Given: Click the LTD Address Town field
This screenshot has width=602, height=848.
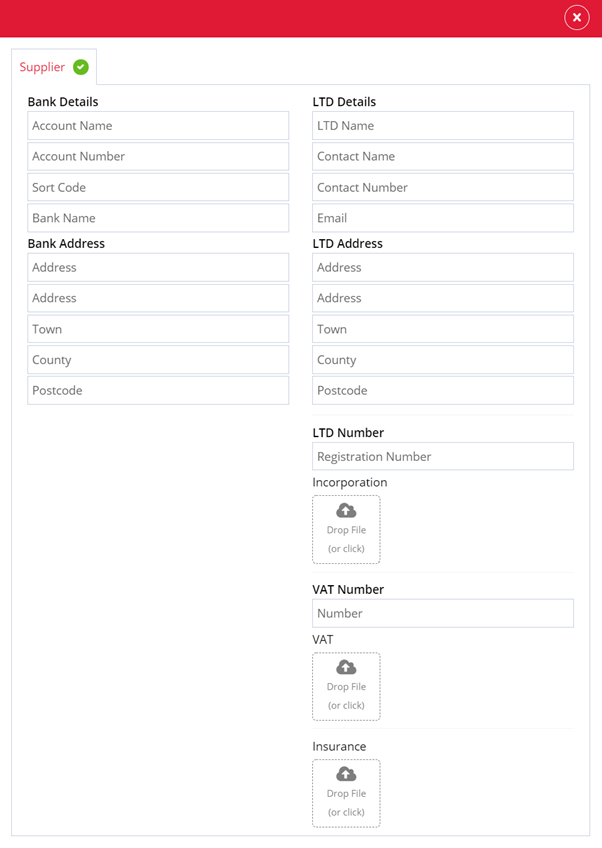Looking at the screenshot, I should (443, 329).
